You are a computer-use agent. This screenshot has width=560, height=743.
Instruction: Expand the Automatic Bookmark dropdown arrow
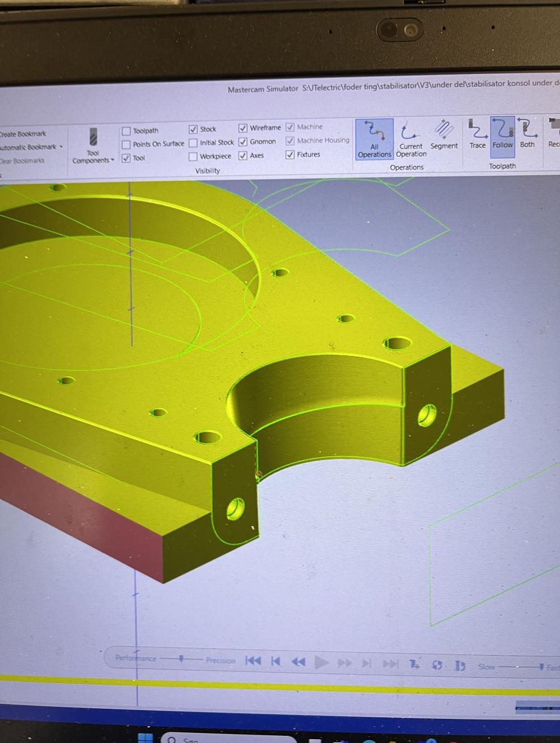pyautogui.click(x=60, y=147)
